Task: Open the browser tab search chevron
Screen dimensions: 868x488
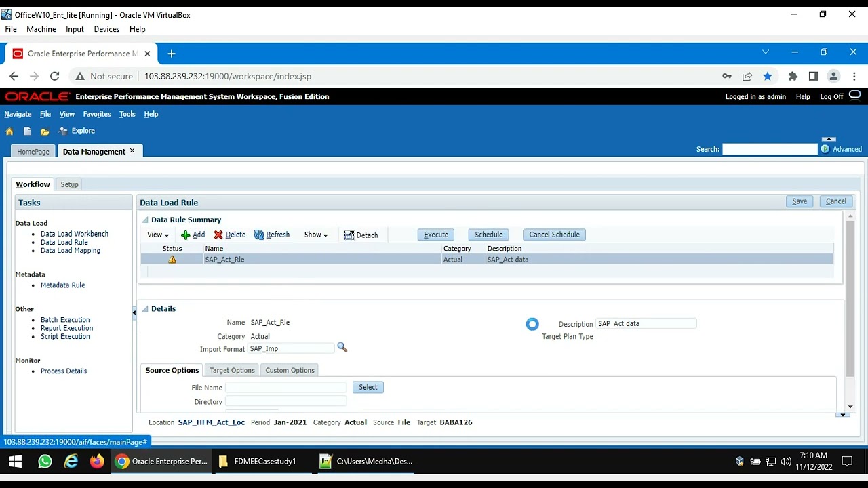Action: tap(766, 52)
